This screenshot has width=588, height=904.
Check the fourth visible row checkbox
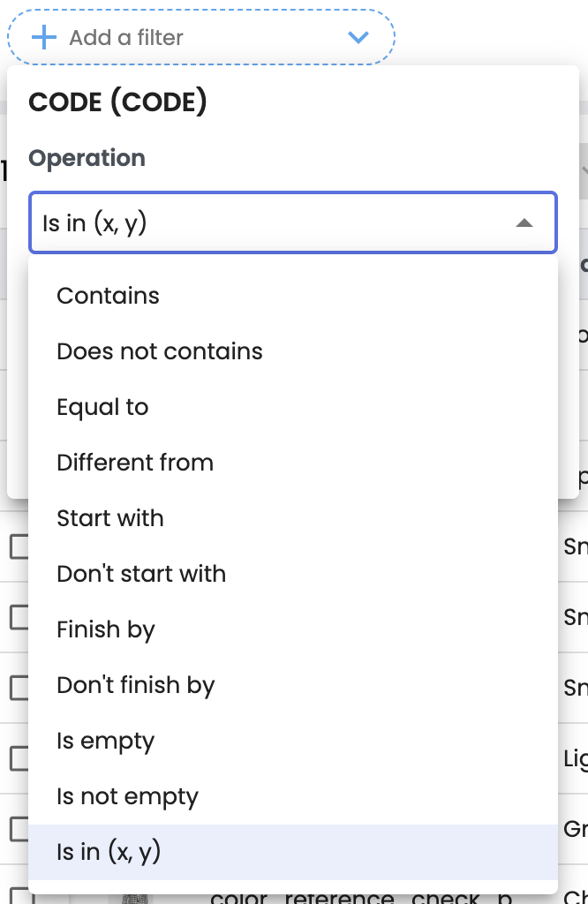tap(19, 757)
